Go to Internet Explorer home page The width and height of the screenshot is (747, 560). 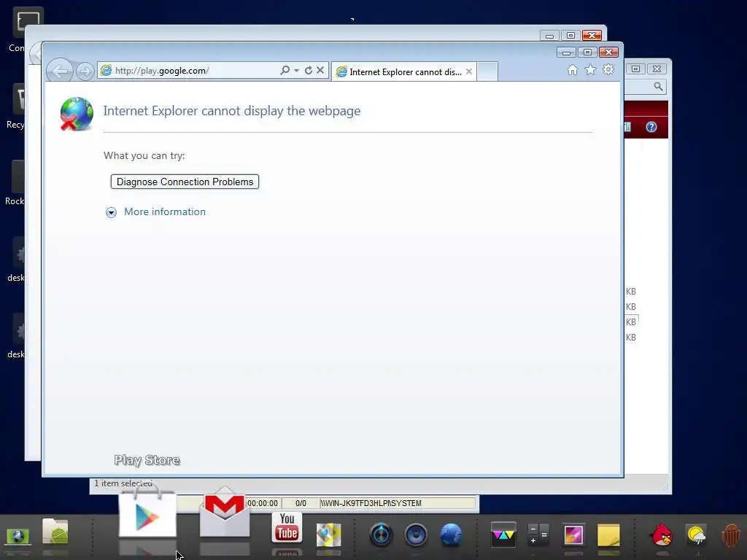[573, 70]
